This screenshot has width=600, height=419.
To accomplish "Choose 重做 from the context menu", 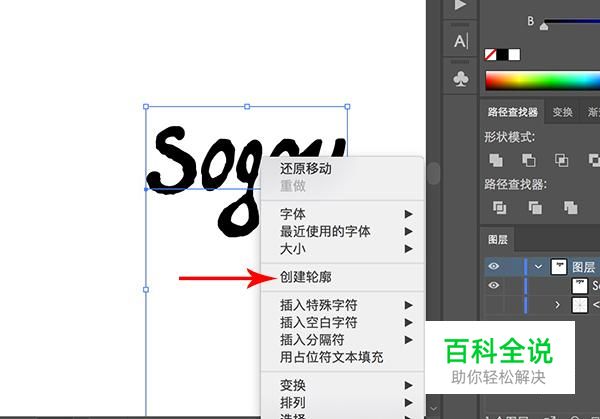I will (x=342, y=186).
